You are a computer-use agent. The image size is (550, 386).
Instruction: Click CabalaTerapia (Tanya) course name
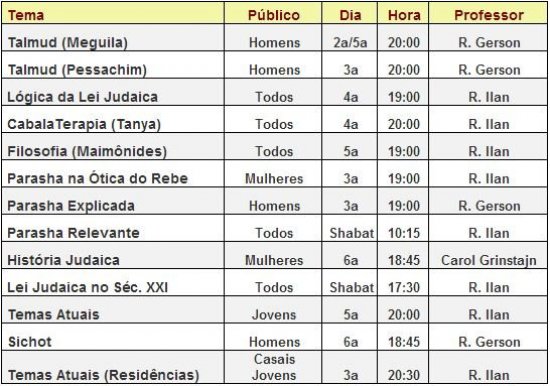[84, 125]
